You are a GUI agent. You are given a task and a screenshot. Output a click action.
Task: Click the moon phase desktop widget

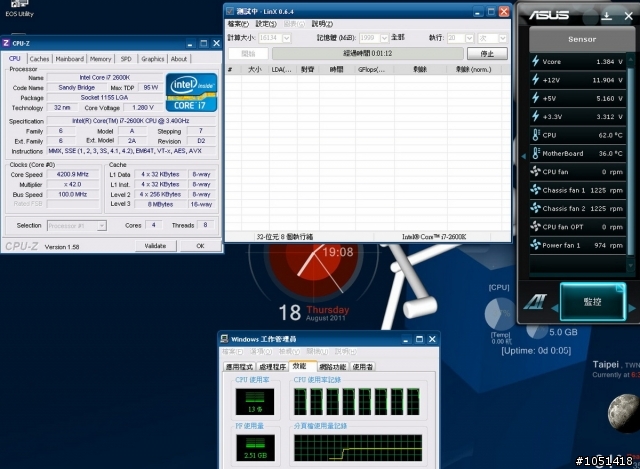point(624,413)
